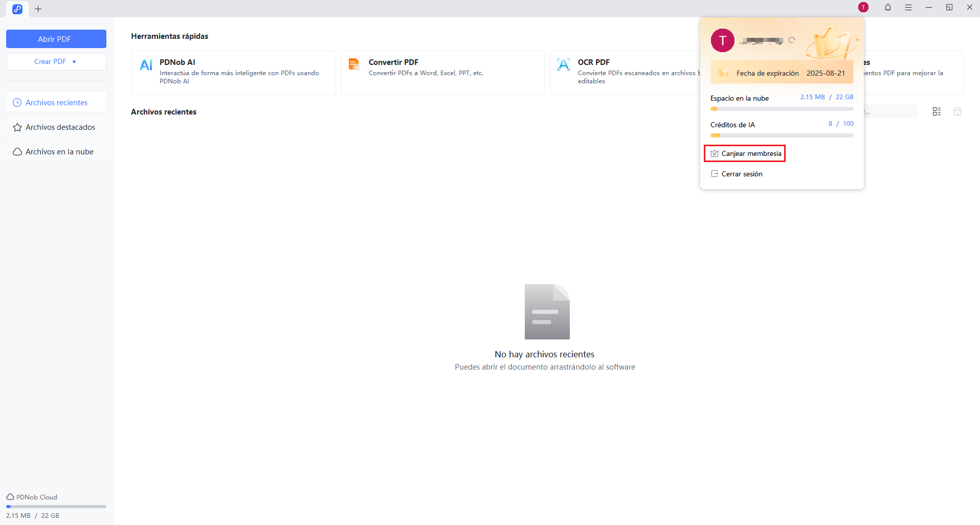The height and width of the screenshot is (525, 980).
Task: Click the PDNob AI icon
Action: pyautogui.click(x=146, y=65)
